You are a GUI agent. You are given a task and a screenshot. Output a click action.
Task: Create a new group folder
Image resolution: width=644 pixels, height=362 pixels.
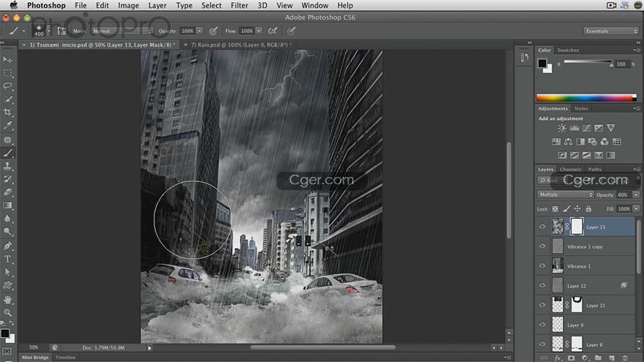tap(598, 358)
